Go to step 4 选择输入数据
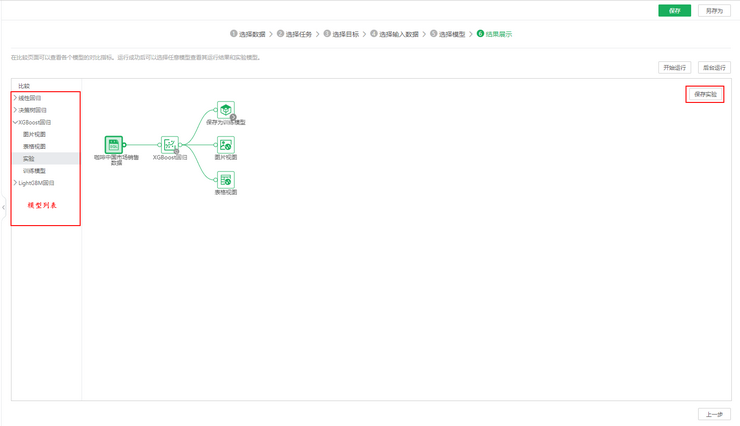Image resolution: width=740 pixels, height=426 pixels. point(395,34)
